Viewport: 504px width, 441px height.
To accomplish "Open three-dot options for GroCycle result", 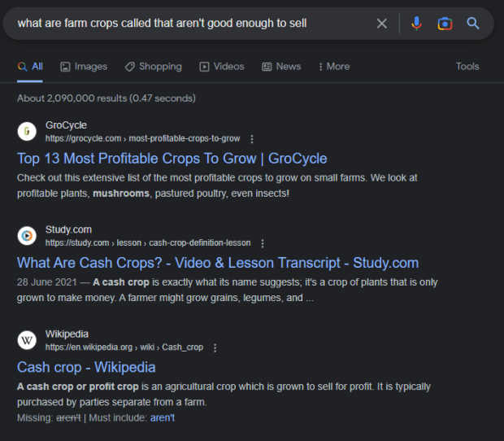I will 252,138.
